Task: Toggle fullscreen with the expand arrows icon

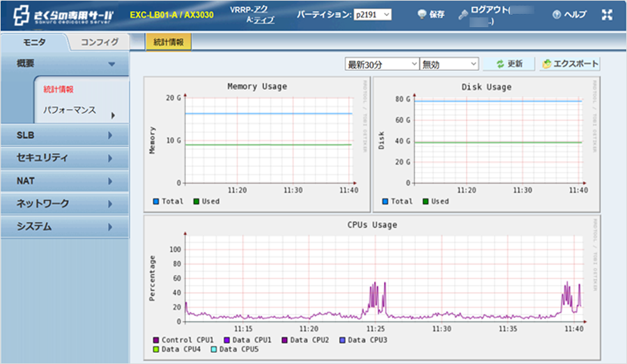Action: pos(605,15)
